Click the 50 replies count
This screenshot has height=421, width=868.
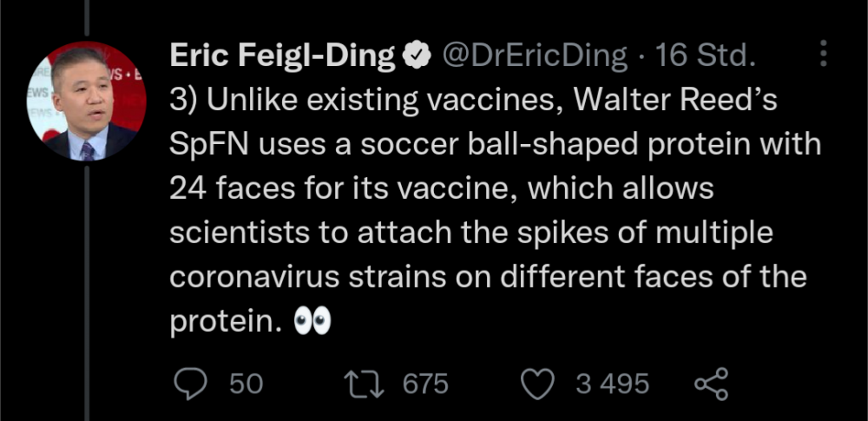point(247,384)
